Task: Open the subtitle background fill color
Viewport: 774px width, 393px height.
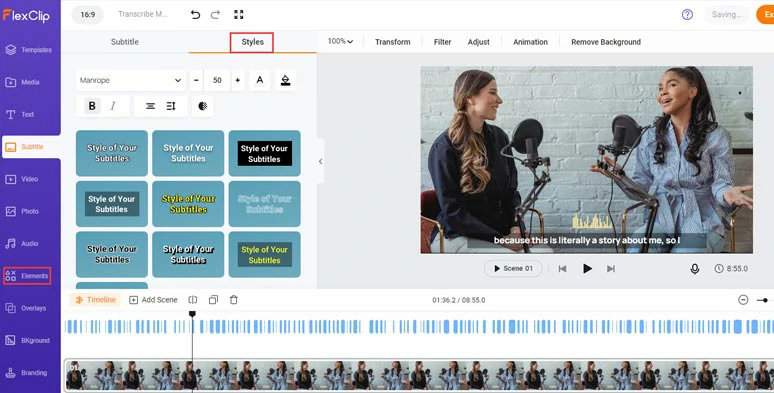Action: point(285,80)
